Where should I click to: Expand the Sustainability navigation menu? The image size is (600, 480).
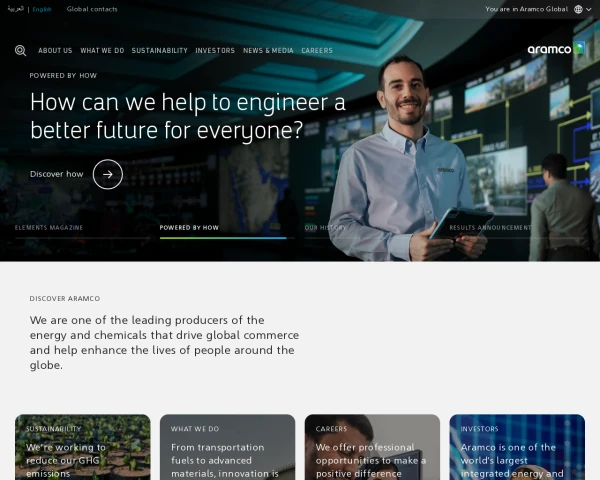(x=159, y=50)
